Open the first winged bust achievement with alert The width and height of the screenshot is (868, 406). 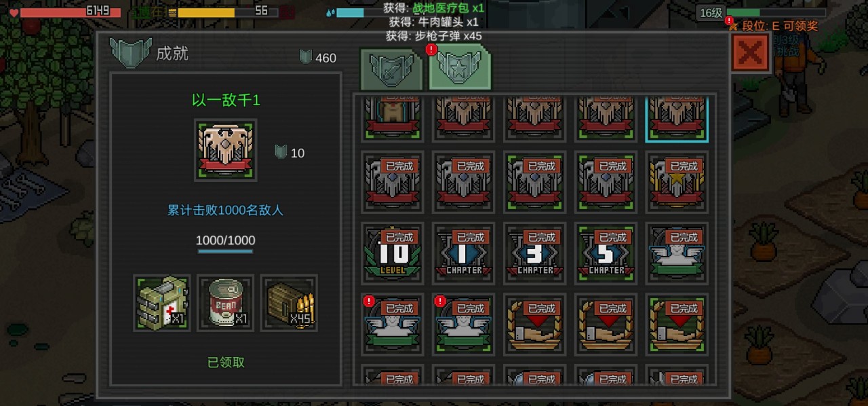(393, 324)
